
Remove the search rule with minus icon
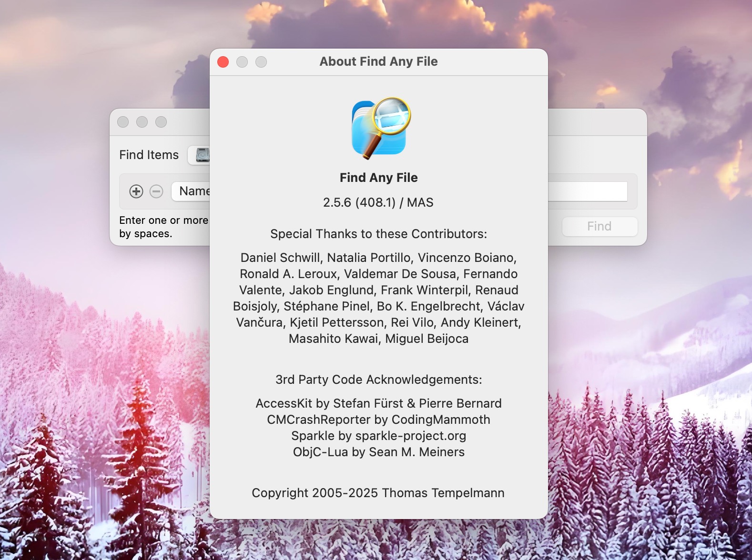coord(156,191)
